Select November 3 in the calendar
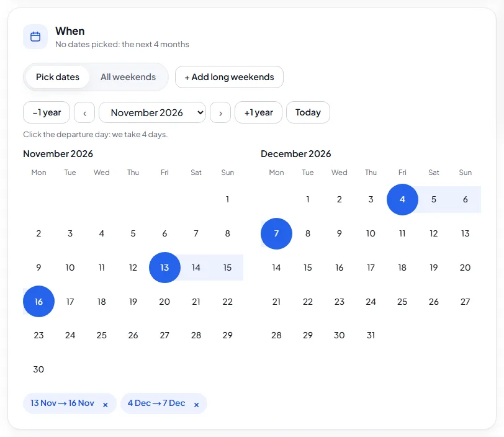 (x=70, y=233)
